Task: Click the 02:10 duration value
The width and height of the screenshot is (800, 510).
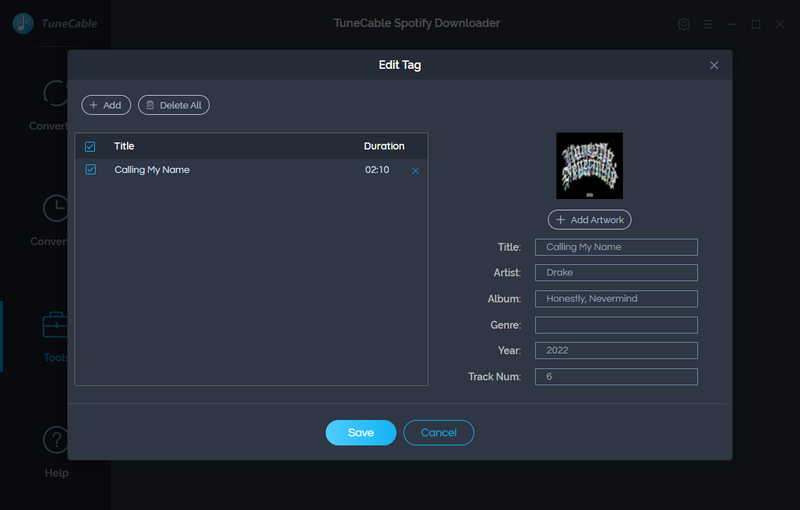Action: coord(377,170)
